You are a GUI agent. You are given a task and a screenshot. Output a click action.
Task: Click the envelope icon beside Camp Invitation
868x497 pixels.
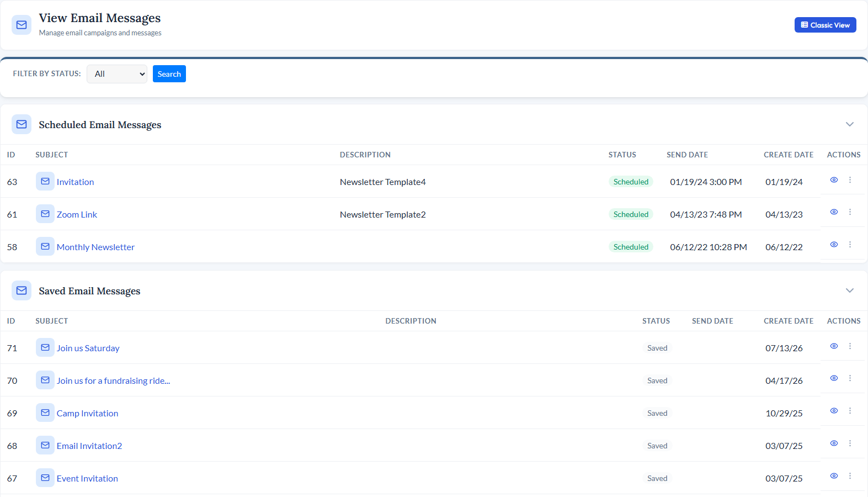(45, 413)
